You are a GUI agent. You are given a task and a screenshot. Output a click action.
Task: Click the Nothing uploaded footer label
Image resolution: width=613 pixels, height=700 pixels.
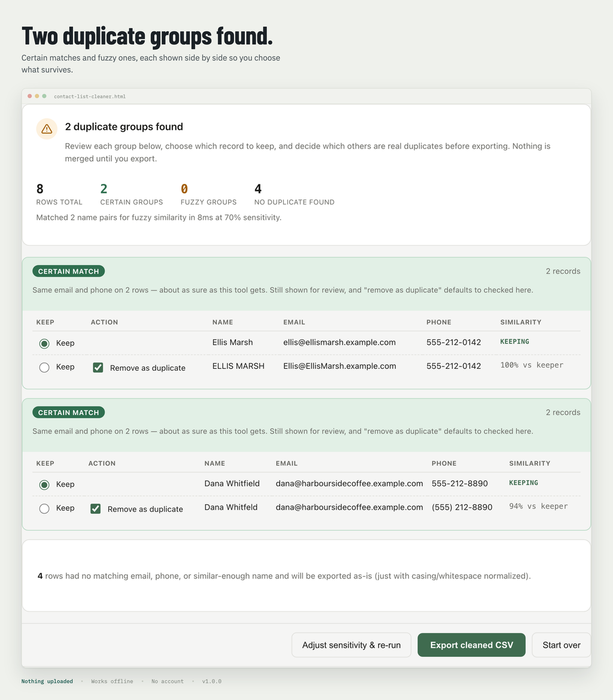[x=47, y=681]
